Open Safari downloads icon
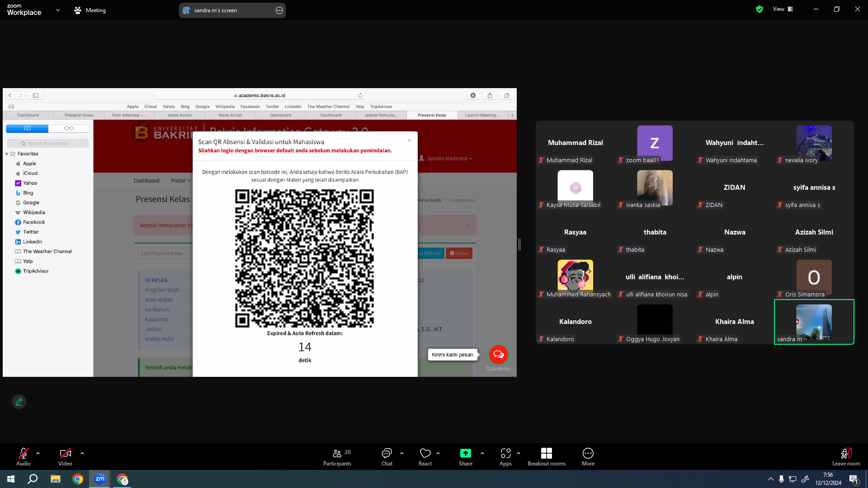 [473, 95]
